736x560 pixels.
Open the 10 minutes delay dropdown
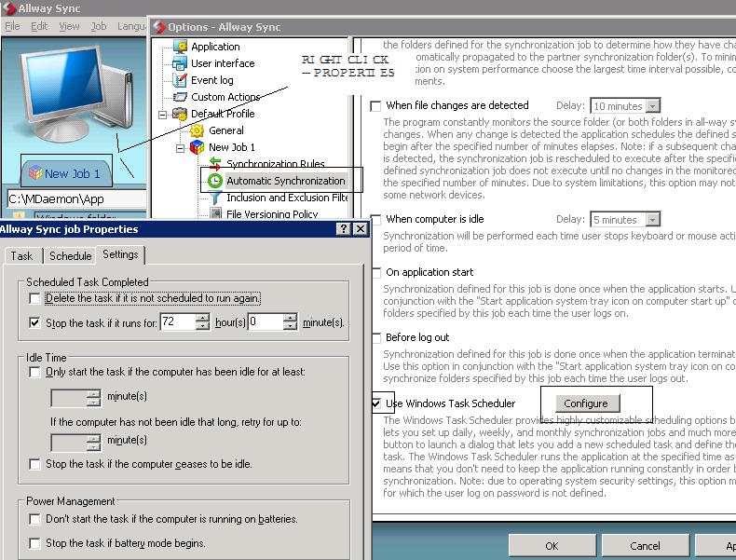(x=652, y=106)
